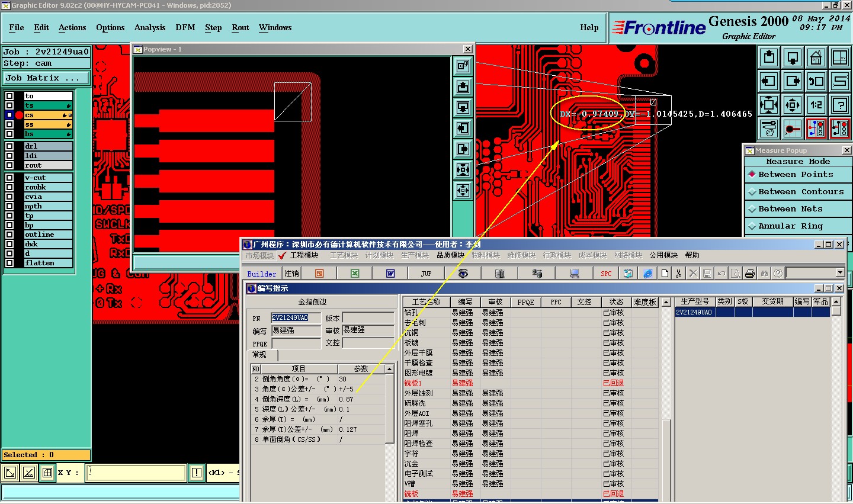The height and width of the screenshot is (504, 853).
Task: Select Between Nets measure mode
Action: tap(798, 209)
